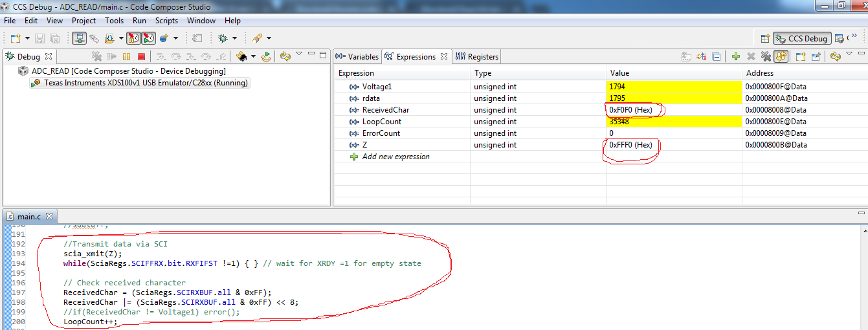
Task: Toggle the run-clock real-time mode button
Action: pos(149,38)
